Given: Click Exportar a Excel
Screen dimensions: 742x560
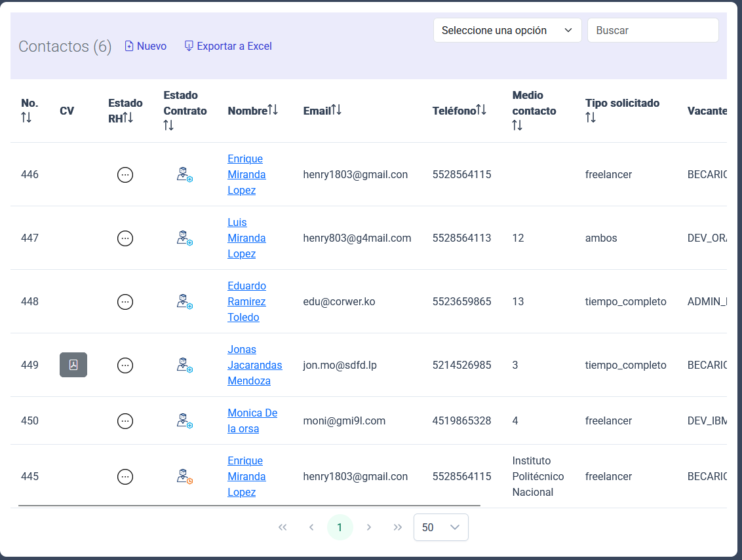Looking at the screenshot, I should click(x=228, y=46).
